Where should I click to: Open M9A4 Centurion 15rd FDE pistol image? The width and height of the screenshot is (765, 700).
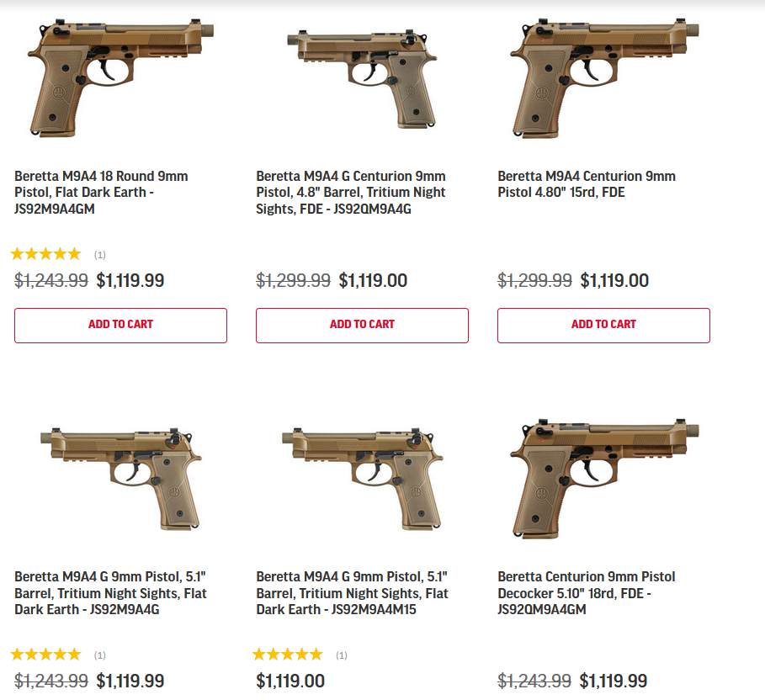[x=604, y=78]
